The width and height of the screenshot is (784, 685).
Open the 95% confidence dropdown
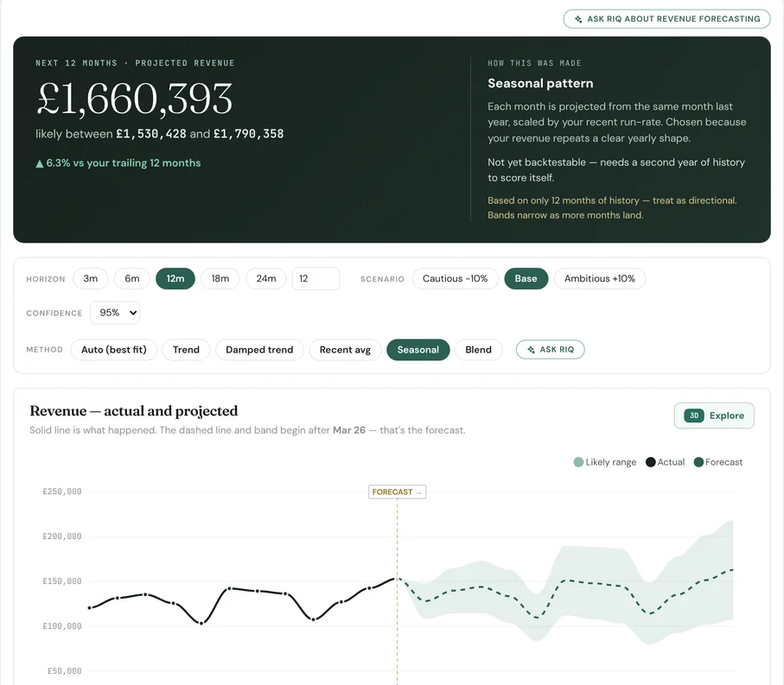click(x=115, y=313)
